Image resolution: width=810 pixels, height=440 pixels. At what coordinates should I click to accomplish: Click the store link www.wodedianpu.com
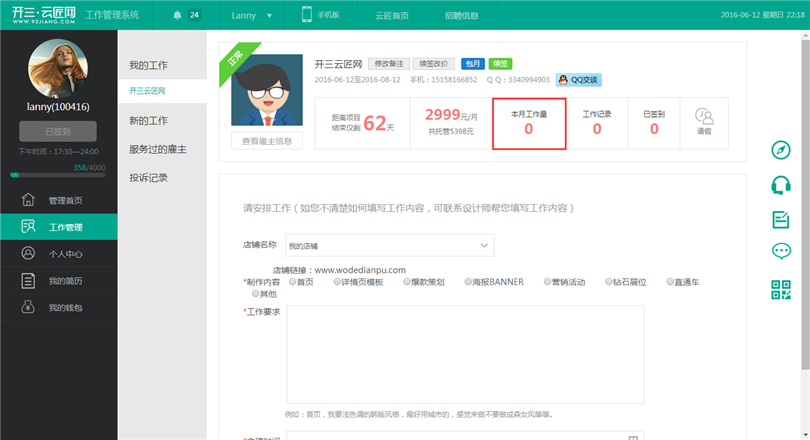click(x=360, y=270)
